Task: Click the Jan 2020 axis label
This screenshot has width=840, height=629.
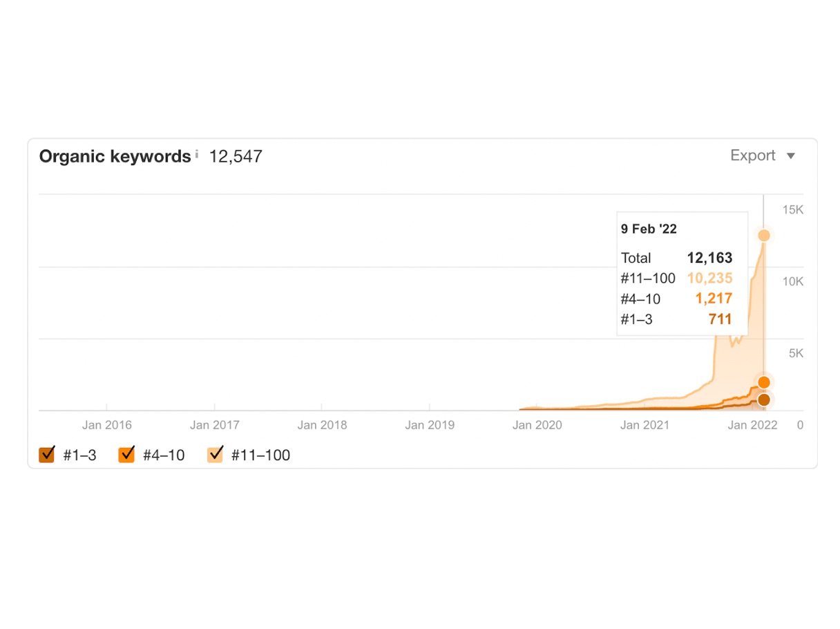Action: [x=537, y=425]
